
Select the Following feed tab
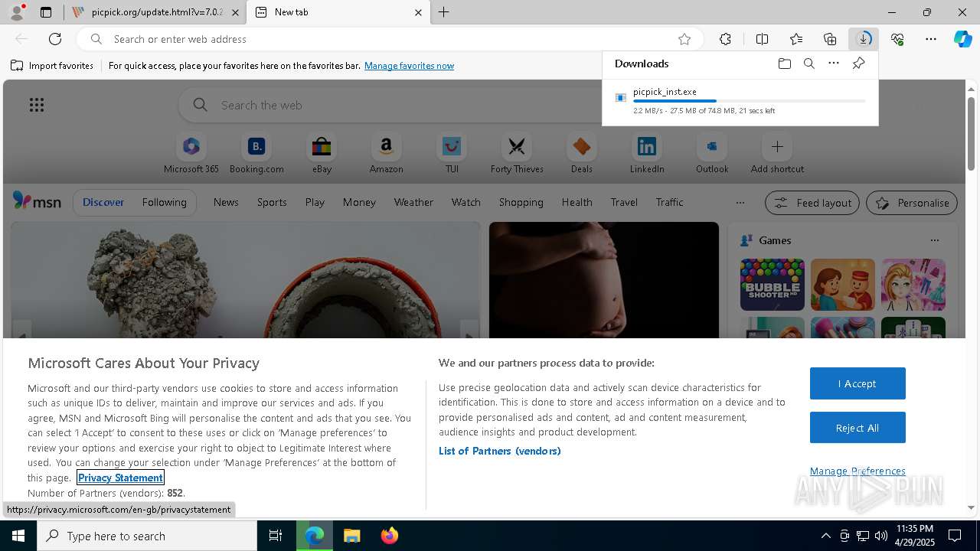tap(164, 202)
